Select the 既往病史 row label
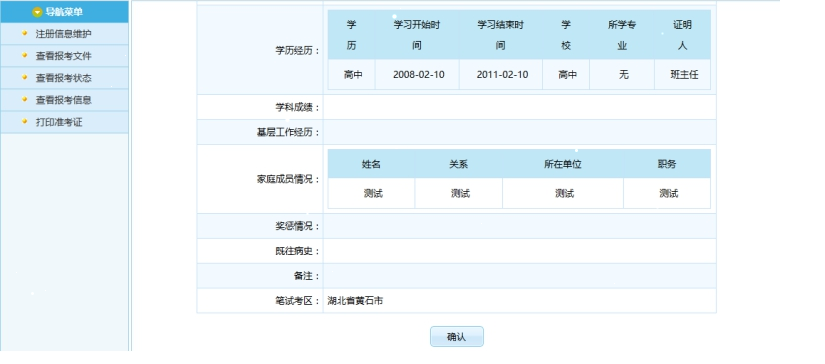This screenshot has width=825, height=364. click(297, 251)
